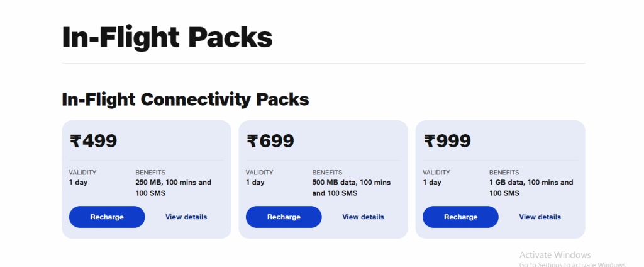Click the In-Flight Packs page title
This screenshot has height=267, width=644.
pos(167,38)
